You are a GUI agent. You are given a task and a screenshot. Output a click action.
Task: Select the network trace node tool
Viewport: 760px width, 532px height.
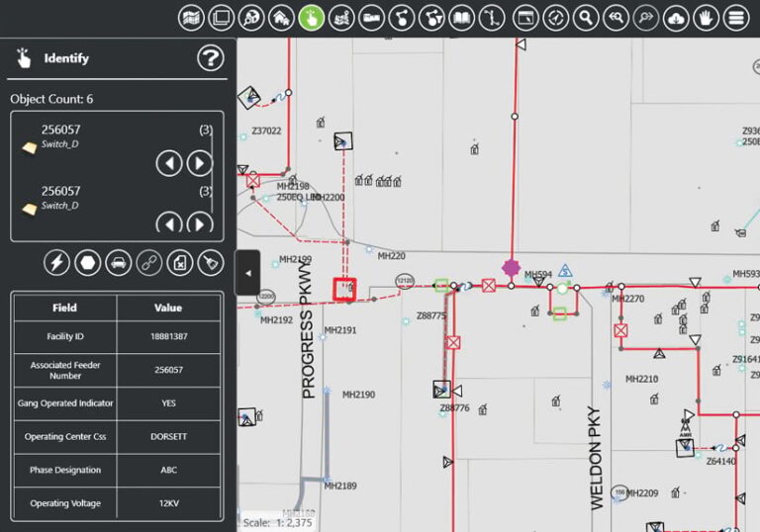point(402,18)
